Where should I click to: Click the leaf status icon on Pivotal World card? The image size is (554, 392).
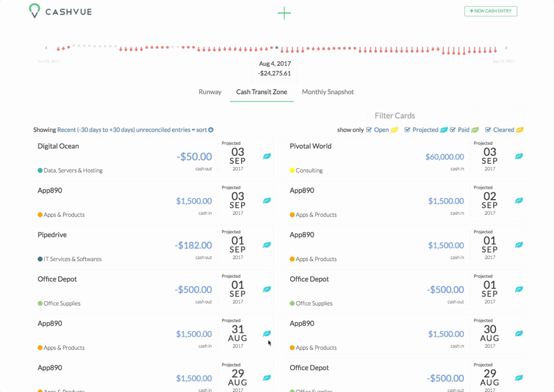point(519,156)
